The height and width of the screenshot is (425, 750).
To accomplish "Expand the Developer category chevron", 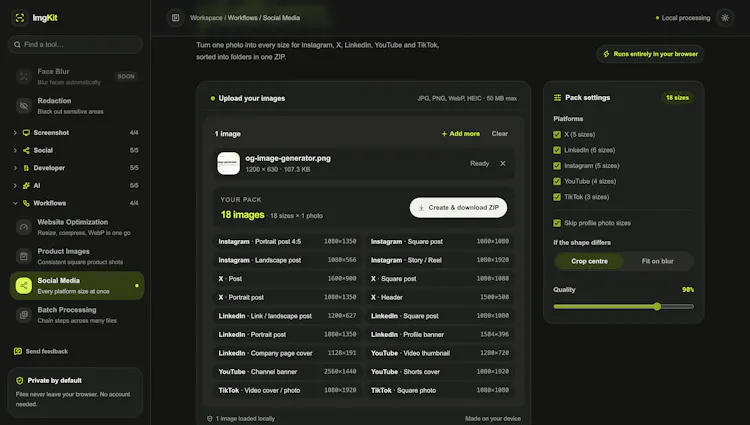I will pyautogui.click(x=15, y=168).
